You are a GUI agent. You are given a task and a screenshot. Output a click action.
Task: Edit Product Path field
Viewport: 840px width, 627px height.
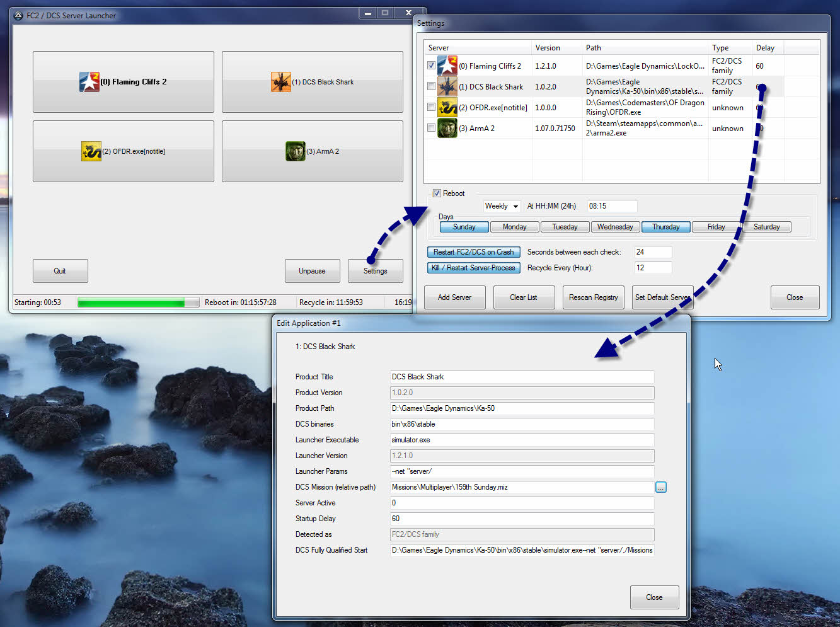(522, 408)
